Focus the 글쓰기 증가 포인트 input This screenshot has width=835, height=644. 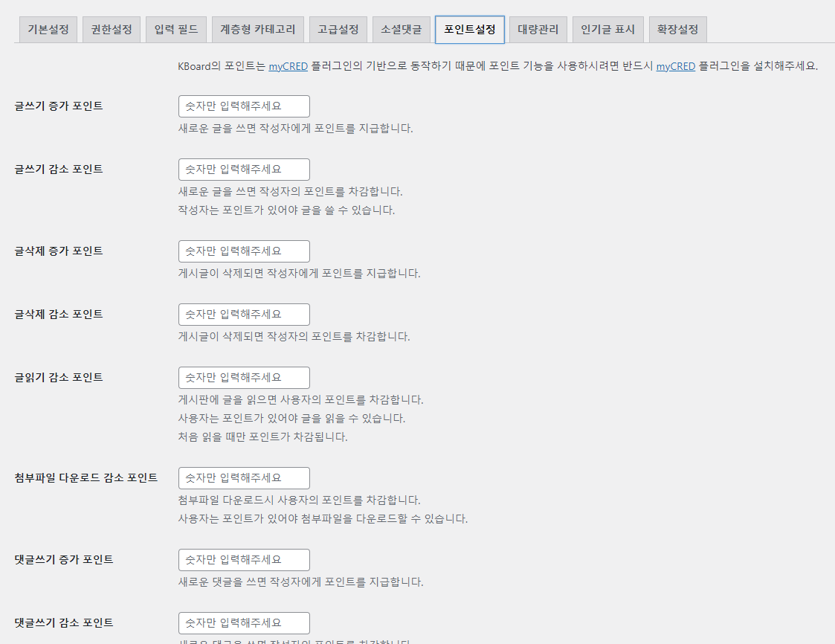pos(244,106)
